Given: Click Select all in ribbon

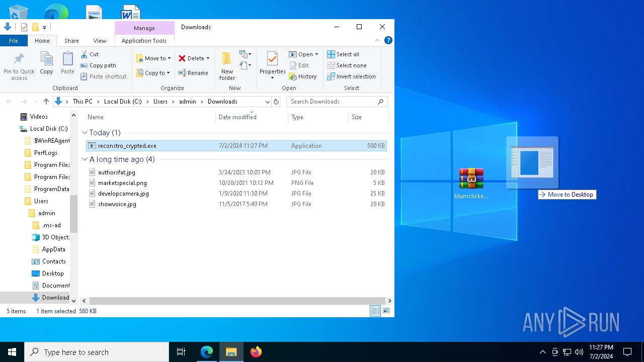Looking at the screenshot, I should coord(343,54).
